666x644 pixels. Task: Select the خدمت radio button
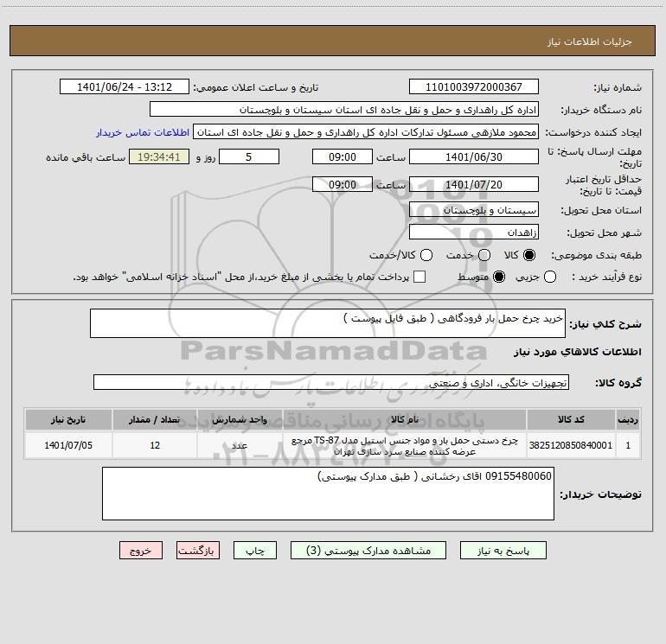[x=484, y=255]
